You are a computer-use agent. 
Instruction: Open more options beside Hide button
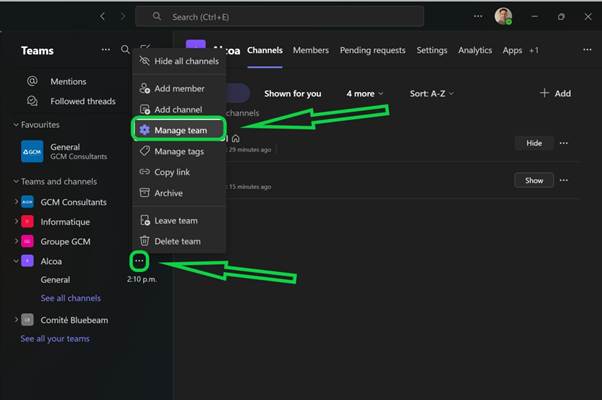[564, 143]
